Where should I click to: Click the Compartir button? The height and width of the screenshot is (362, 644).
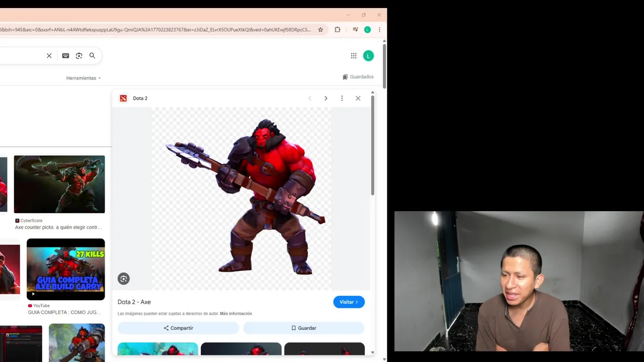pyautogui.click(x=178, y=328)
